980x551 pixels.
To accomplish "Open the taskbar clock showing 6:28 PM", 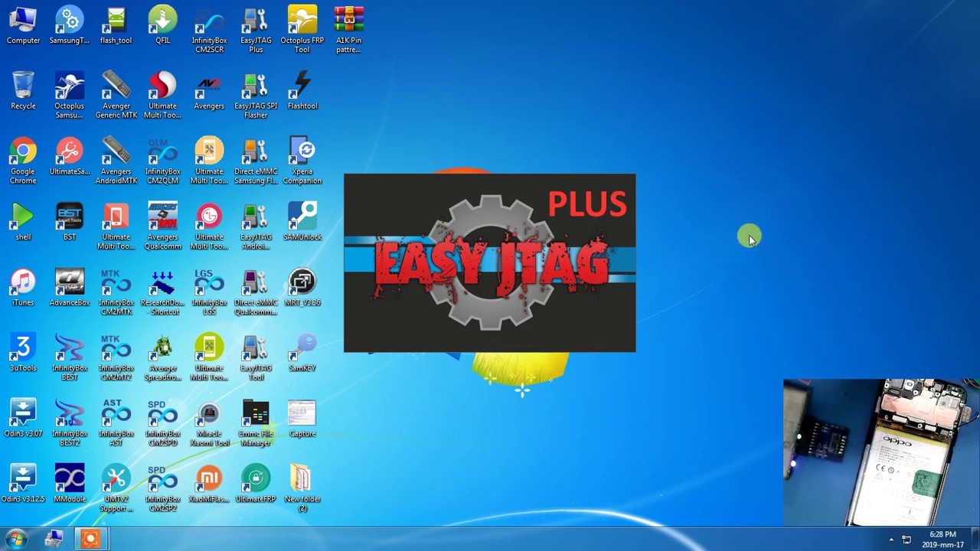I will point(942,540).
